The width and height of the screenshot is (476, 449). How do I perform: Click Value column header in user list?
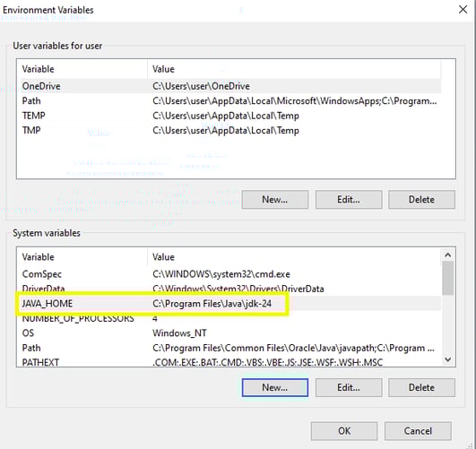click(294, 69)
